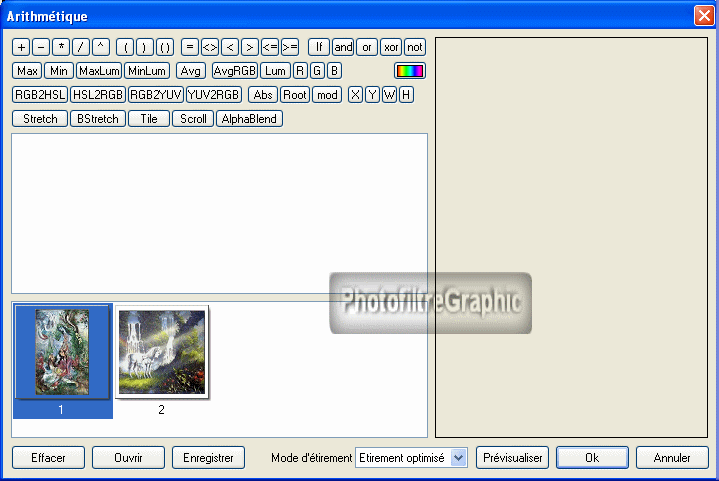
Task: Insert the W width variable
Action: [389, 95]
